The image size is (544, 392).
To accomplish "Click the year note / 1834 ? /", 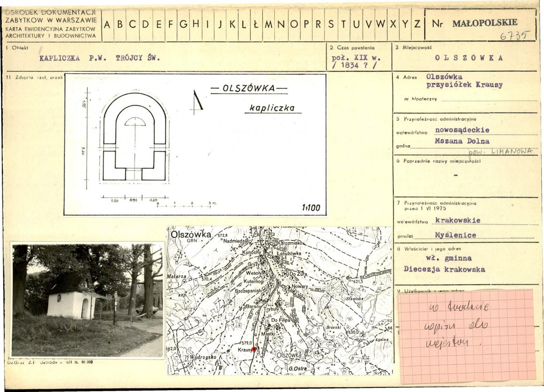I will [x=354, y=65].
